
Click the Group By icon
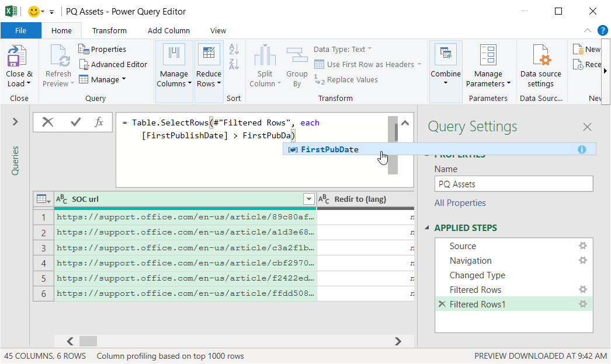tap(297, 54)
